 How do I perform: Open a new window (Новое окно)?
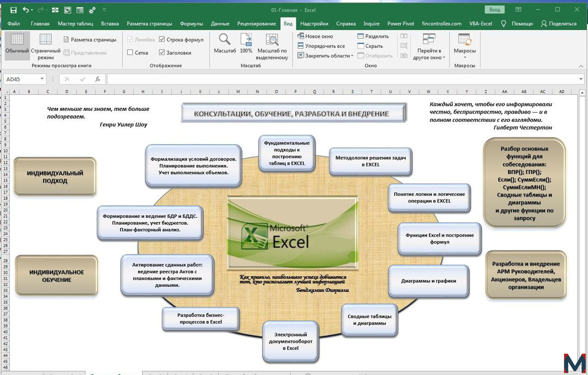[x=315, y=36]
